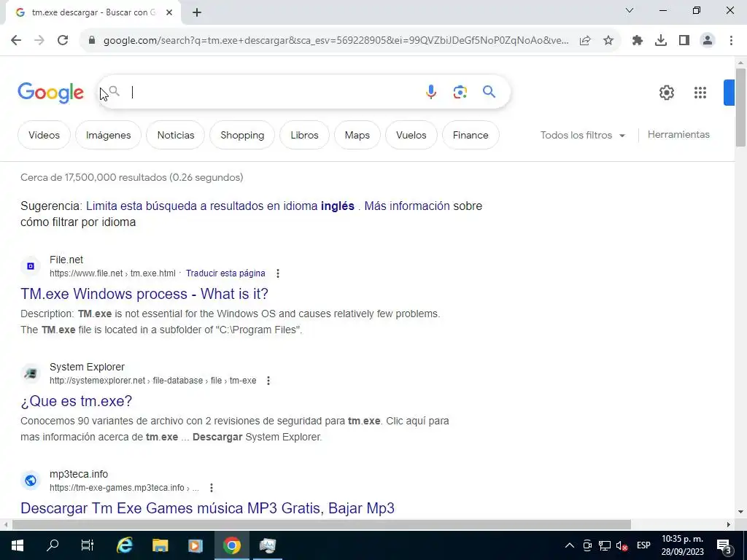
Task: Toggle the Chrome side panel
Action: (684, 41)
